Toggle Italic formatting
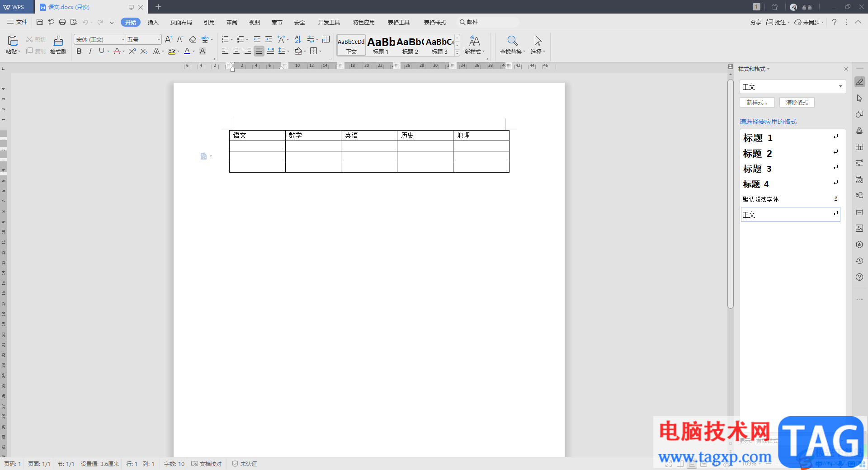This screenshot has height=470, width=868. (90, 51)
